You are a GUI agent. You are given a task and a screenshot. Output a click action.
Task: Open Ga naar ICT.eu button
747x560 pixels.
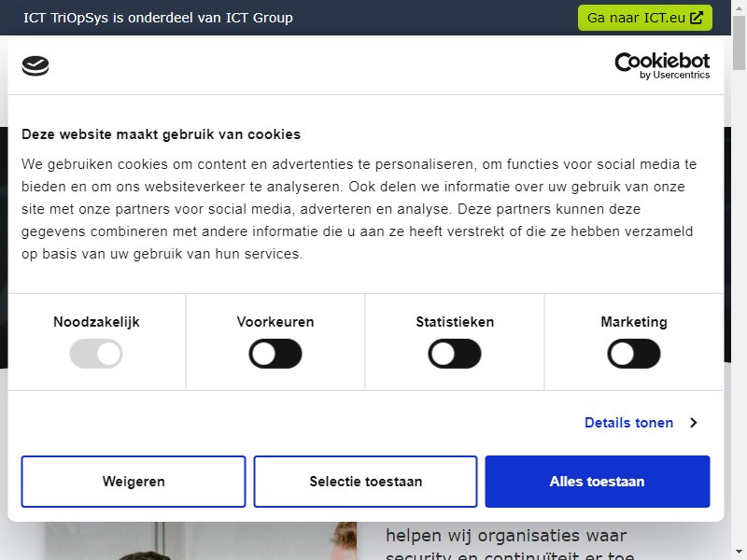[x=645, y=18]
